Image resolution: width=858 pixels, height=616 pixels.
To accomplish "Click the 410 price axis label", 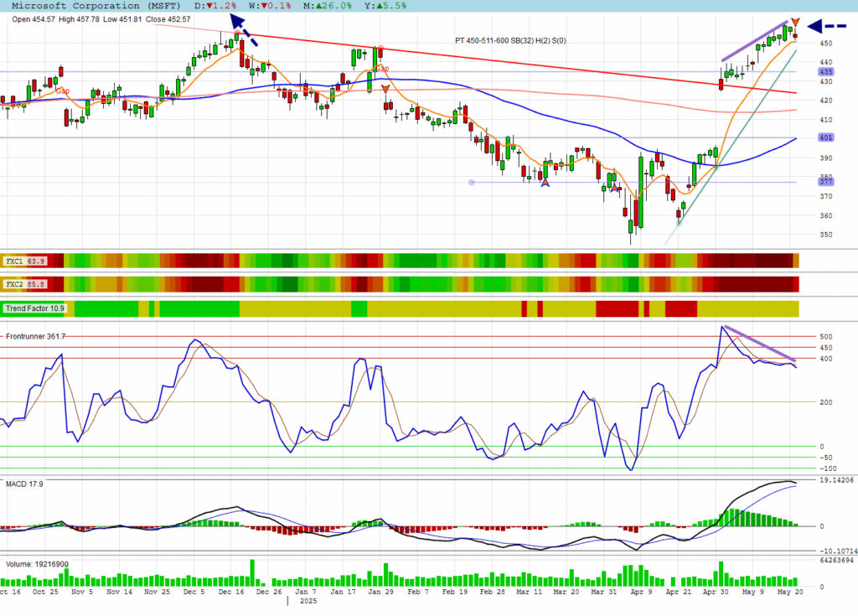I will tap(825, 120).
